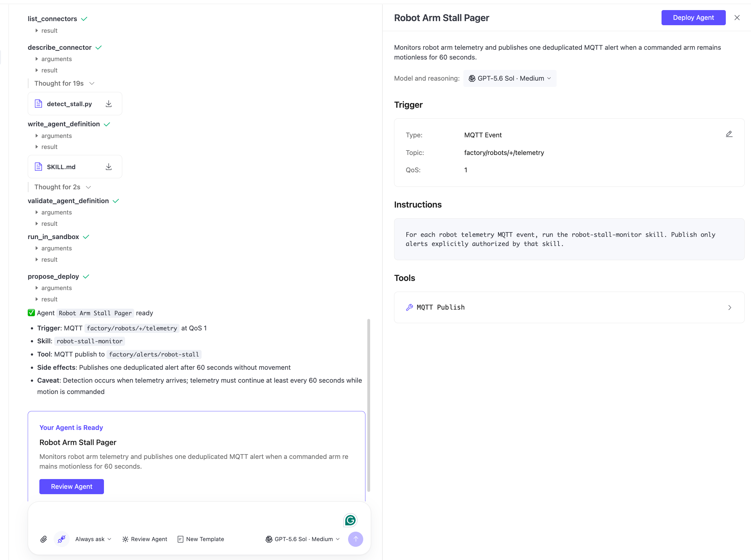Image resolution: width=751 pixels, height=560 pixels.
Task: Expand the Thought for 19s section
Action: click(64, 83)
